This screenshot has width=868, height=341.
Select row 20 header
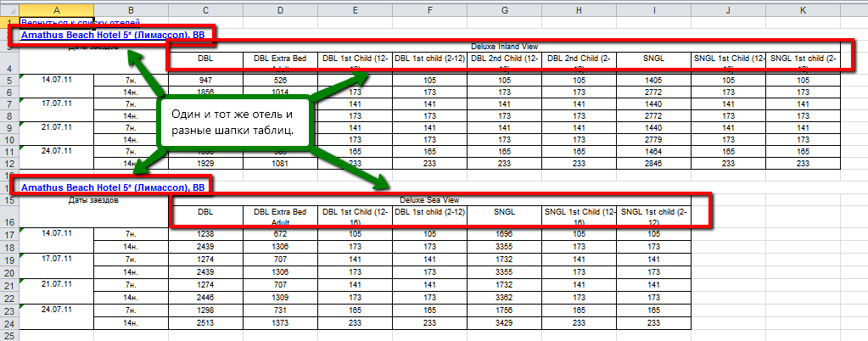click(x=9, y=272)
